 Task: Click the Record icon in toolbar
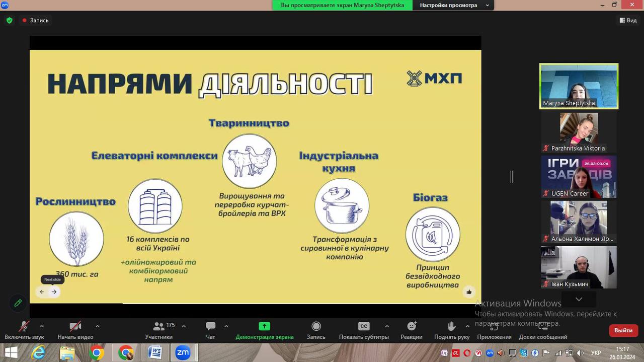point(316,326)
